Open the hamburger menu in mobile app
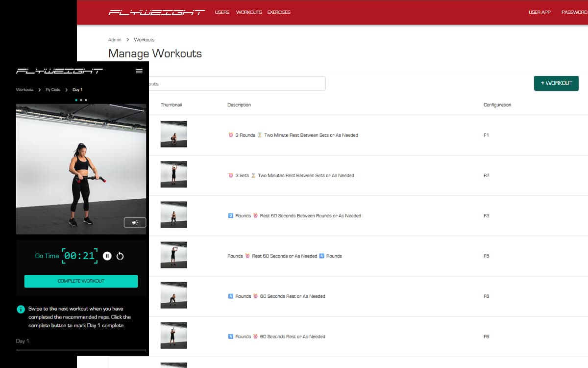The height and width of the screenshot is (368, 588). tap(139, 71)
